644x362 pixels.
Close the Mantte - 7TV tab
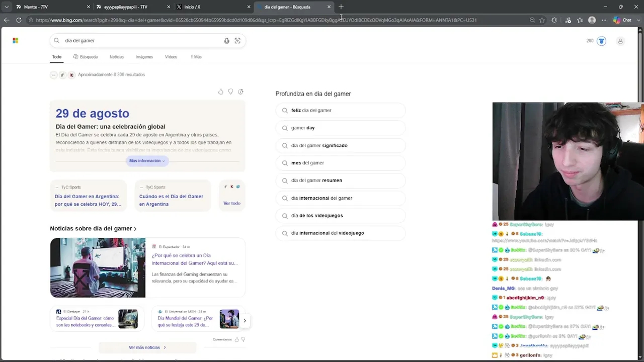click(x=89, y=7)
